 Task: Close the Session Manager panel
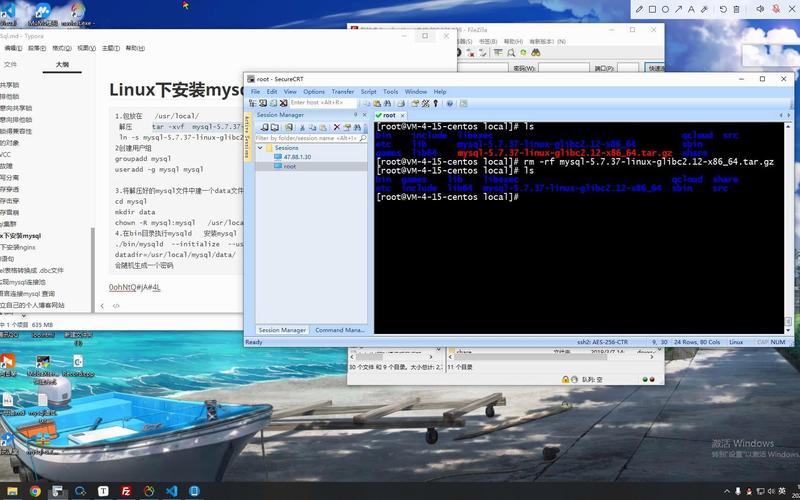(364, 115)
